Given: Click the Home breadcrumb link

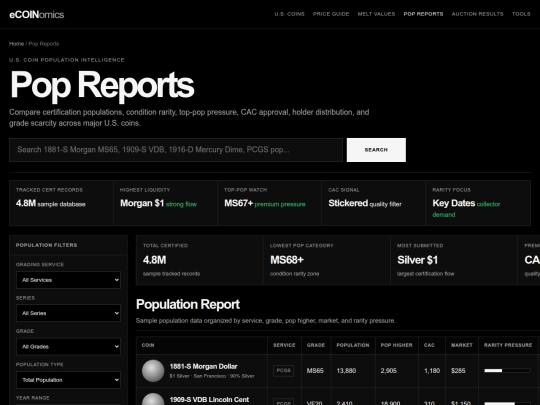Looking at the screenshot, I should [x=16, y=44].
